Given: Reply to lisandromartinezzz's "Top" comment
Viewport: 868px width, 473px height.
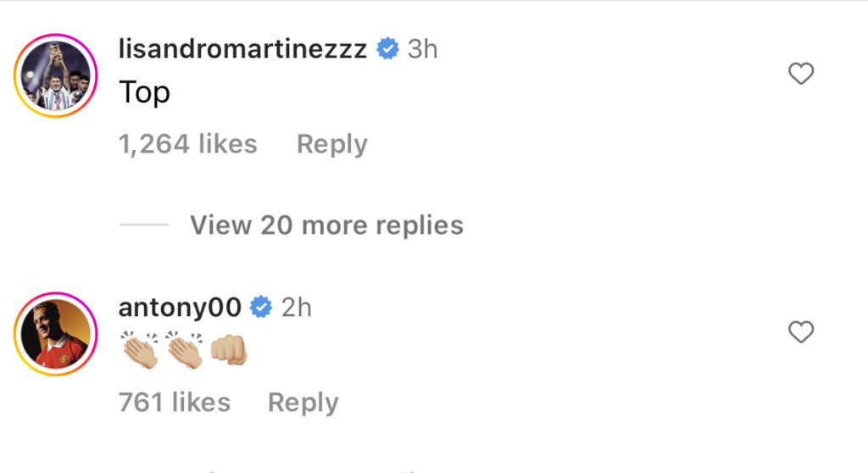Looking at the screenshot, I should pyautogui.click(x=332, y=145).
